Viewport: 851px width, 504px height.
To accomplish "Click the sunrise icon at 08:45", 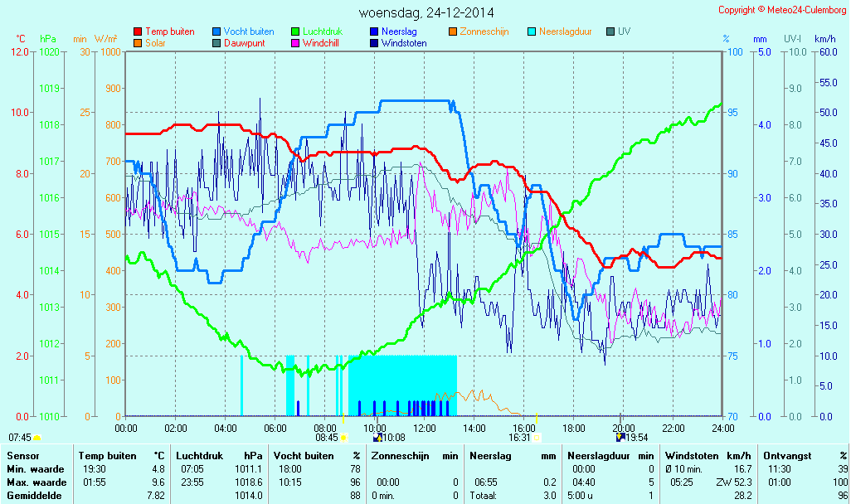I will click(343, 437).
